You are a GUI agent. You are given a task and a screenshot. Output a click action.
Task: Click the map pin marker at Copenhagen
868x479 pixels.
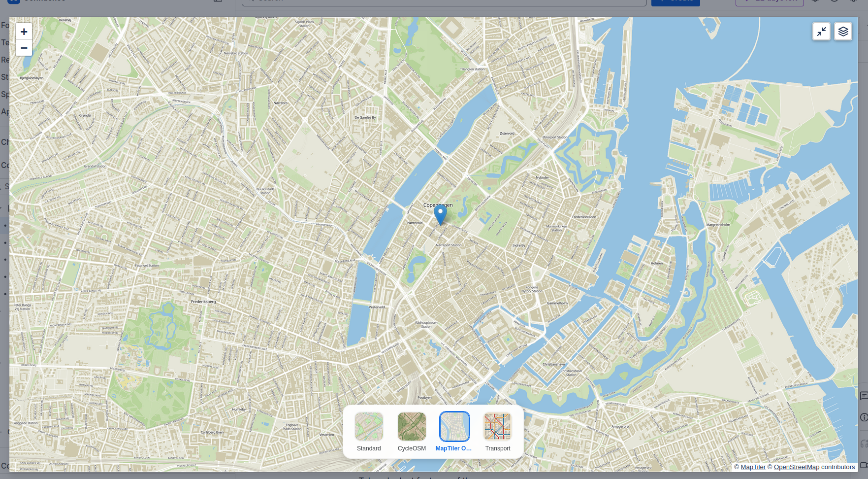click(440, 213)
